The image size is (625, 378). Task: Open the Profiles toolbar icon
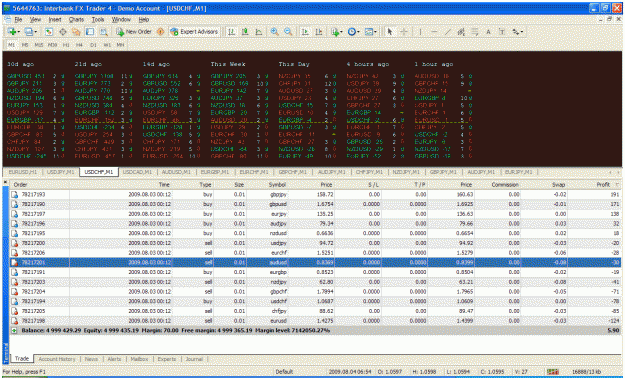(28, 32)
